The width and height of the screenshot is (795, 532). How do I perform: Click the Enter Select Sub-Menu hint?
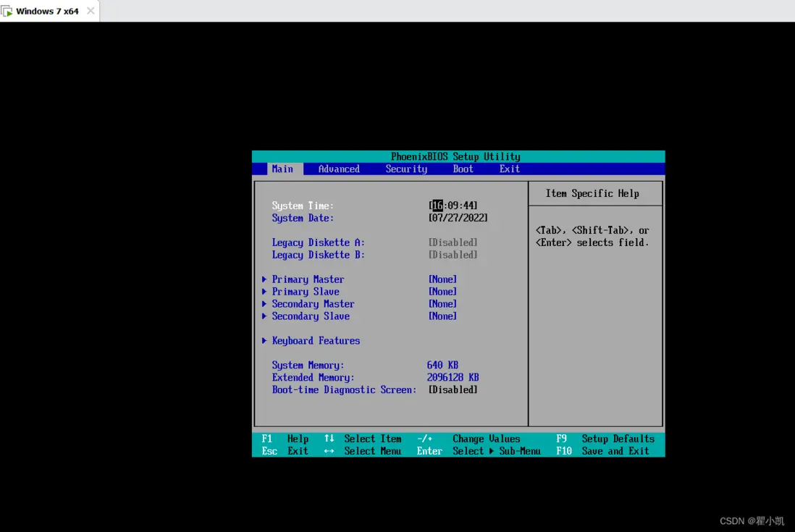[479, 451]
